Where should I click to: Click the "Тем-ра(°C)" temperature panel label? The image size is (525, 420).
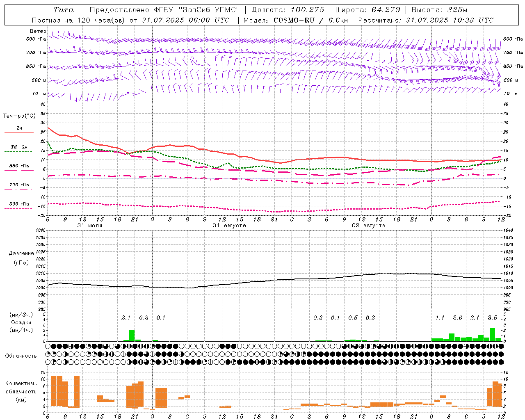[x=19, y=116]
